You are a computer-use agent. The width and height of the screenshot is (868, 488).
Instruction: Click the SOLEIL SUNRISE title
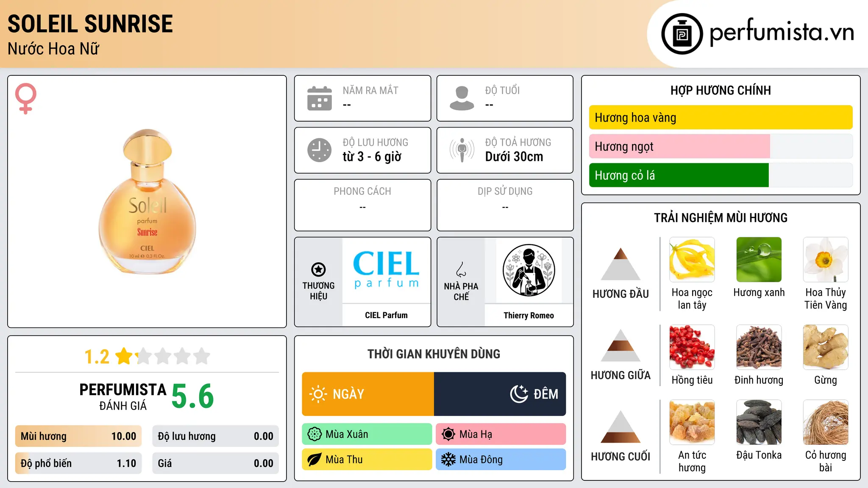(90, 24)
